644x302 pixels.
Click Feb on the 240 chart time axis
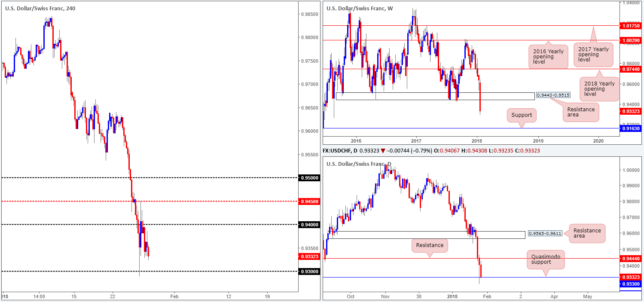click(x=174, y=296)
